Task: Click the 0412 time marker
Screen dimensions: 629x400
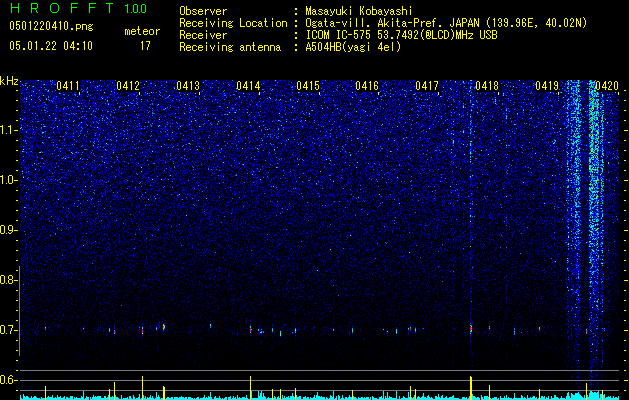Action: (128, 86)
